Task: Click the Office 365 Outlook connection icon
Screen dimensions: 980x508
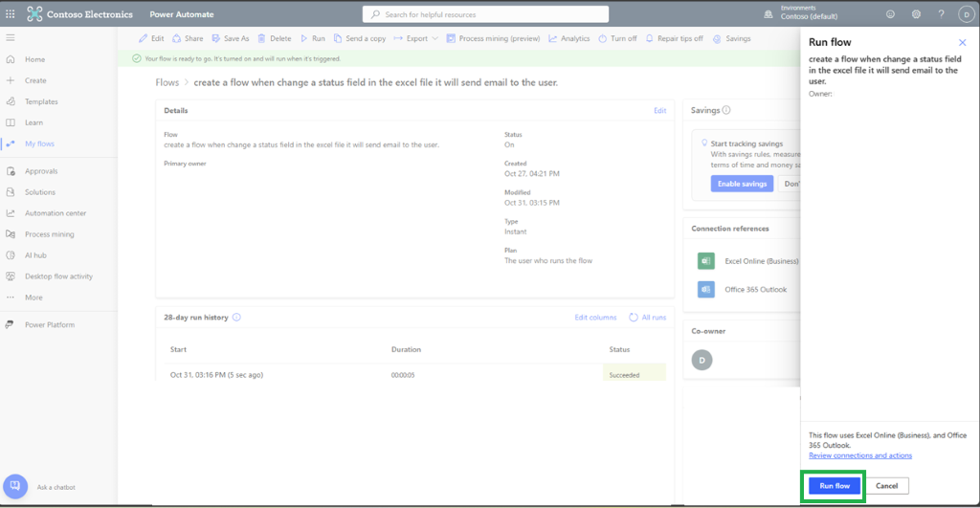Action: point(705,289)
